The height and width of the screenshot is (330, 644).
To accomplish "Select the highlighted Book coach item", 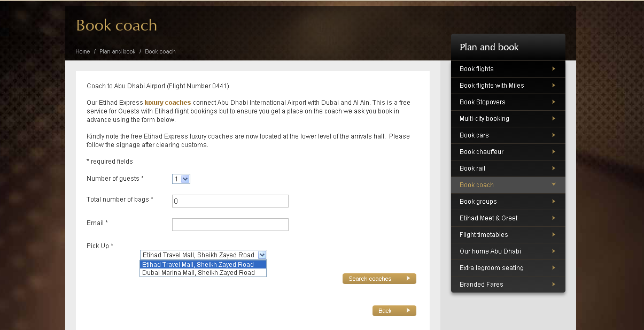I will click(x=508, y=185).
